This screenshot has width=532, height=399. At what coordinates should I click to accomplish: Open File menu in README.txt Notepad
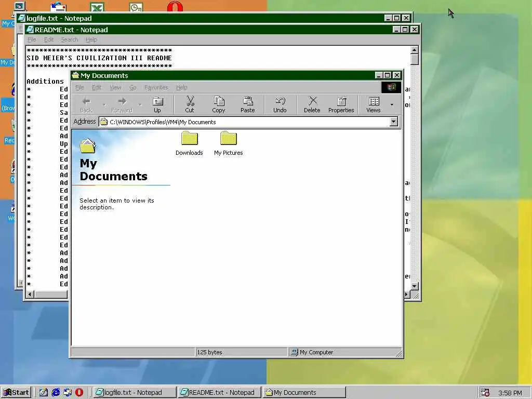pyautogui.click(x=32, y=39)
